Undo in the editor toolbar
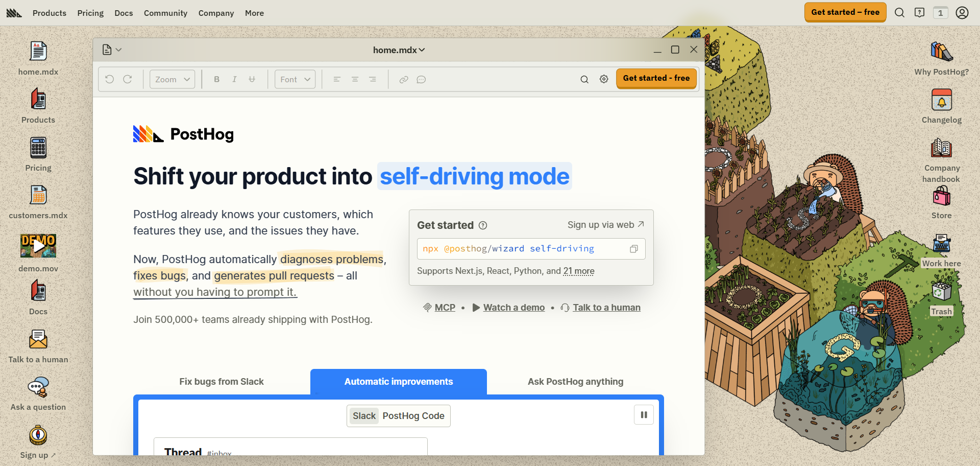Screen dimensions: 980x466 pos(110,79)
